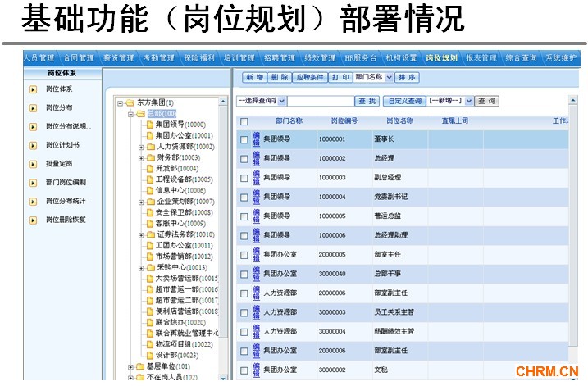Image resolution: width=588 pixels, height=386 pixels.
Task: Expand the 财务部(10003) tree node
Action: 141,157
